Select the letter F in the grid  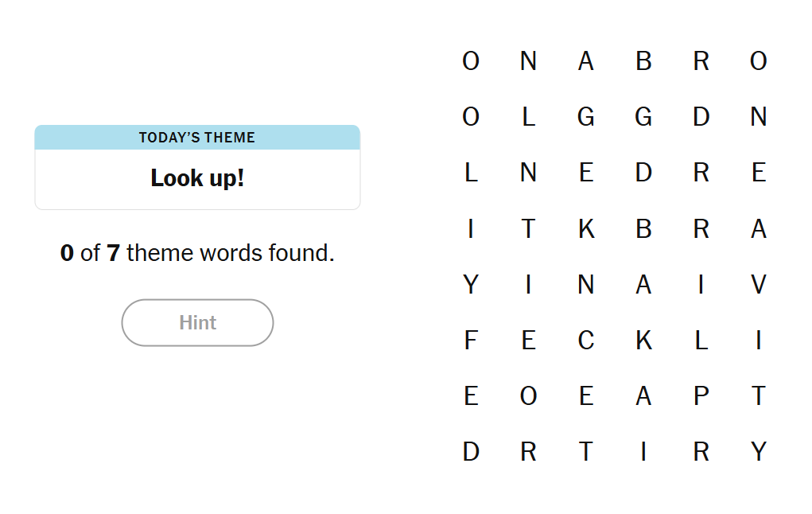coord(471,341)
